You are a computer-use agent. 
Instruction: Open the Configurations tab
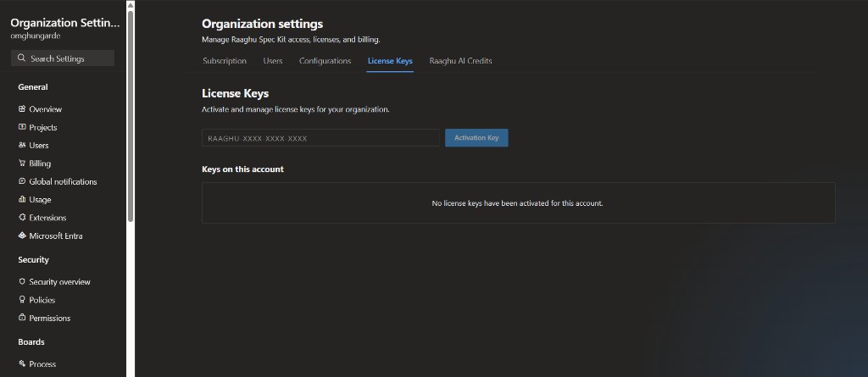point(325,61)
